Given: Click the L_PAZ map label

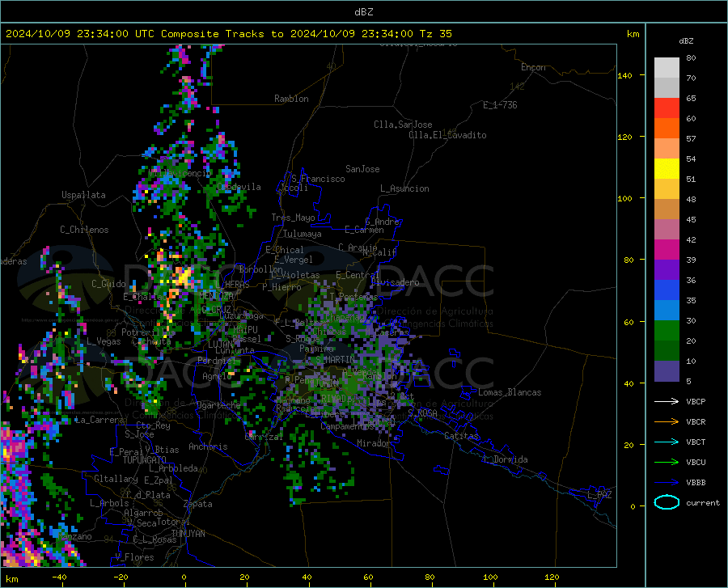Looking at the screenshot, I should click(x=599, y=495).
